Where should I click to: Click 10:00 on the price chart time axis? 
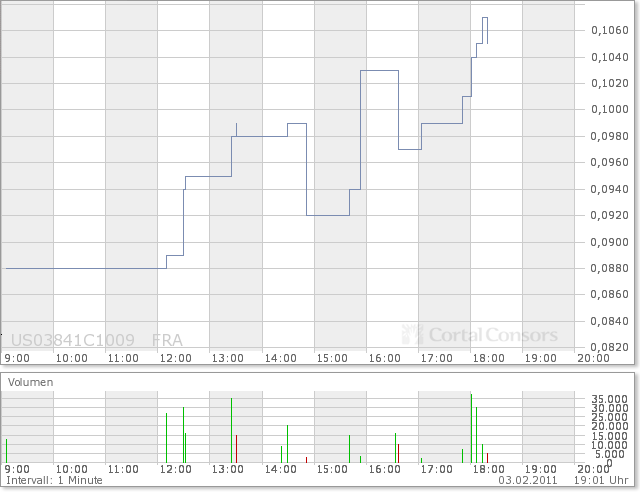(x=71, y=358)
